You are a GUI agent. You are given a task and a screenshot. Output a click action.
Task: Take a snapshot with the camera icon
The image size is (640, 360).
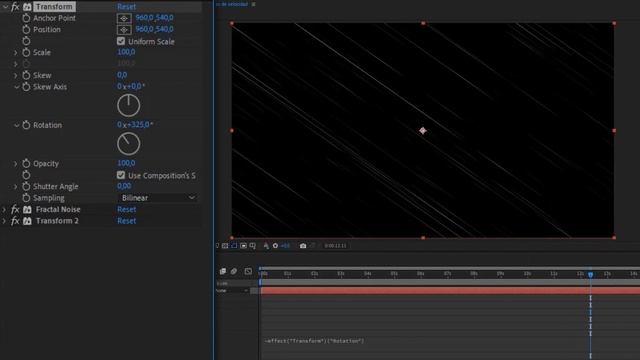click(x=303, y=246)
